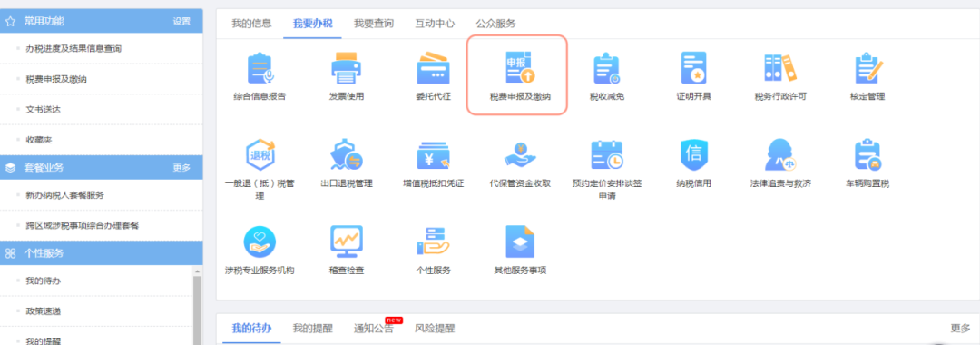Open 纳税信用 shield icon
Screen dimensions: 980x345
tap(693, 155)
